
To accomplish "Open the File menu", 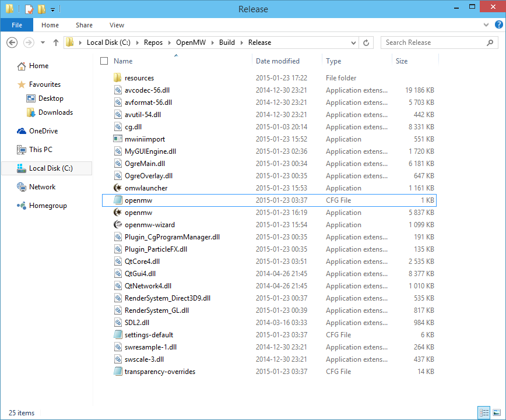I will pyautogui.click(x=16, y=25).
